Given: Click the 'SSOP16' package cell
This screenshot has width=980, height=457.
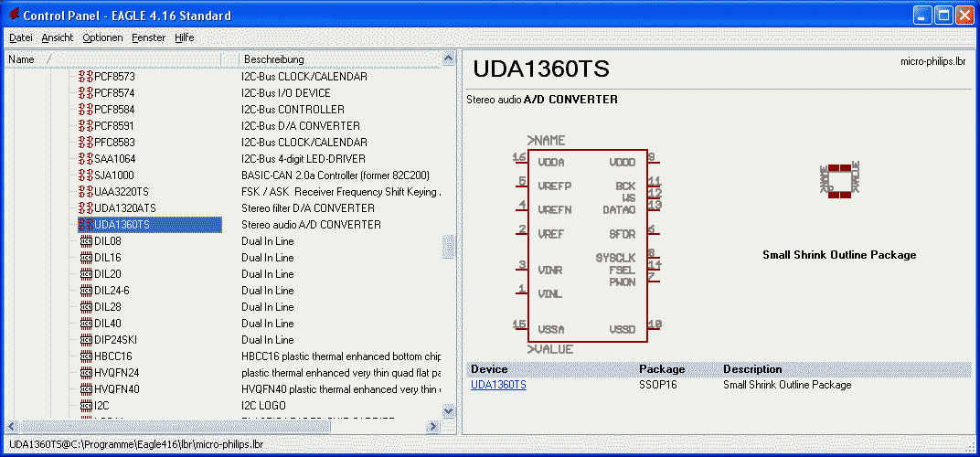Looking at the screenshot, I should 657,385.
